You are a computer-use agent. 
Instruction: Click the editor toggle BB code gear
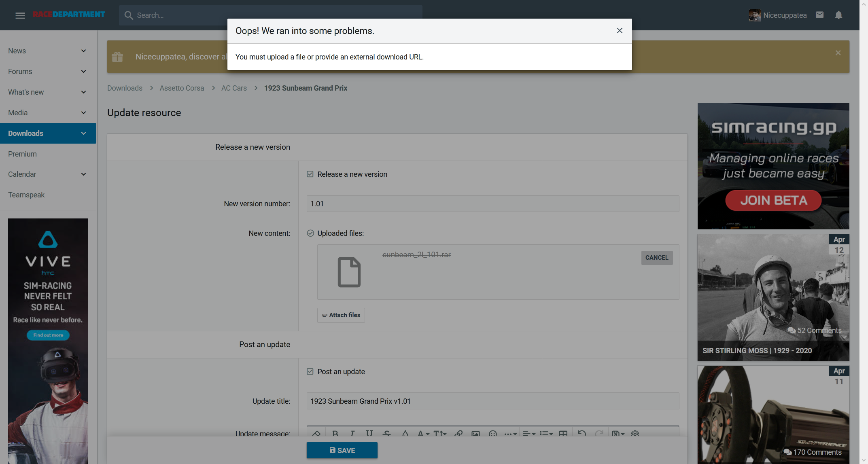tap(635, 433)
